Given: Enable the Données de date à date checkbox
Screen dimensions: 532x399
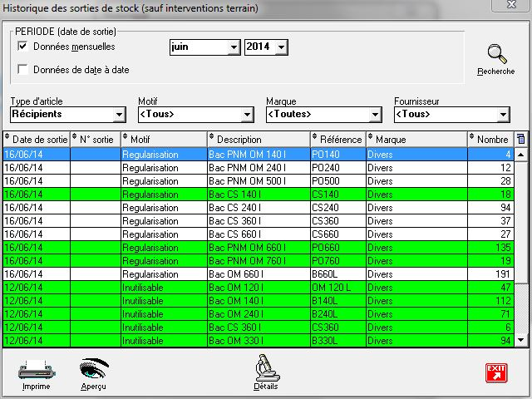Looking at the screenshot, I should [22, 70].
